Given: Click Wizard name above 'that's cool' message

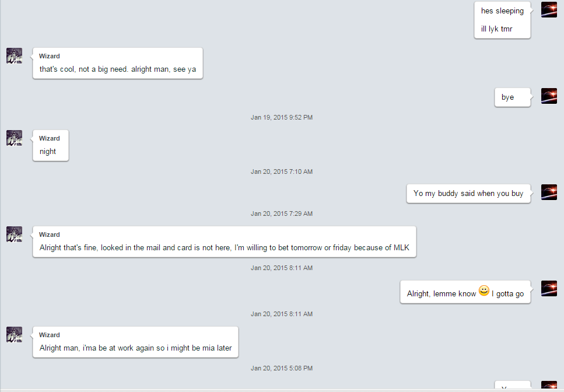Looking at the screenshot, I should click(49, 56).
